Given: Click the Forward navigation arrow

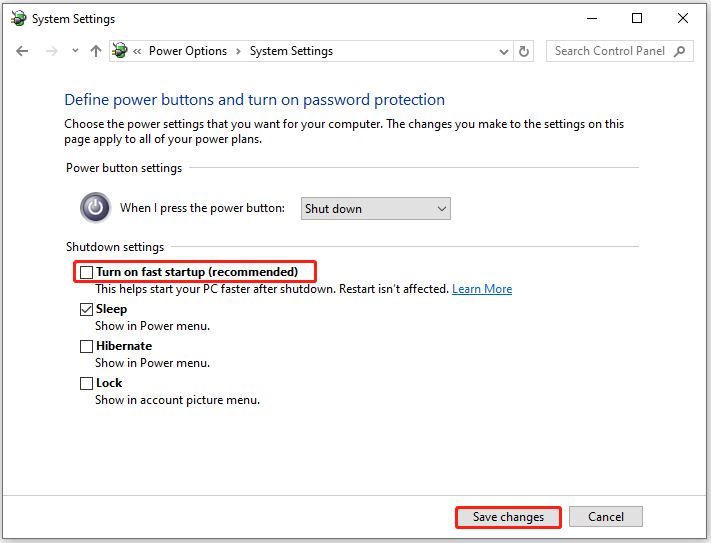Looking at the screenshot, I should pyautogui.click(x=50, y=51).
